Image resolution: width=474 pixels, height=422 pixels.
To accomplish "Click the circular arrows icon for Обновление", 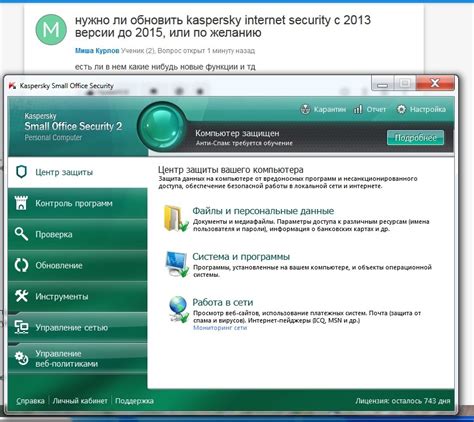I will (21, 265).
